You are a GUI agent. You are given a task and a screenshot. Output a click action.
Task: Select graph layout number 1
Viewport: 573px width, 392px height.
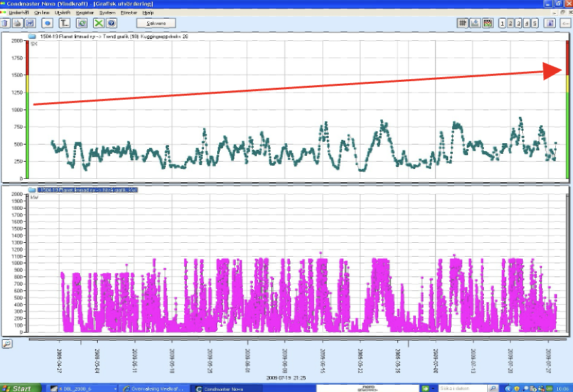pyautogui.click(x=503, y=23)
